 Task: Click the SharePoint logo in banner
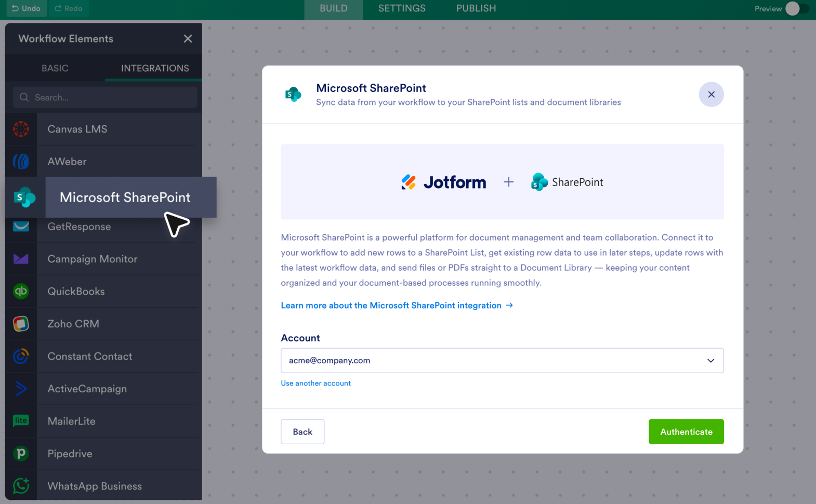coord(567,182)
